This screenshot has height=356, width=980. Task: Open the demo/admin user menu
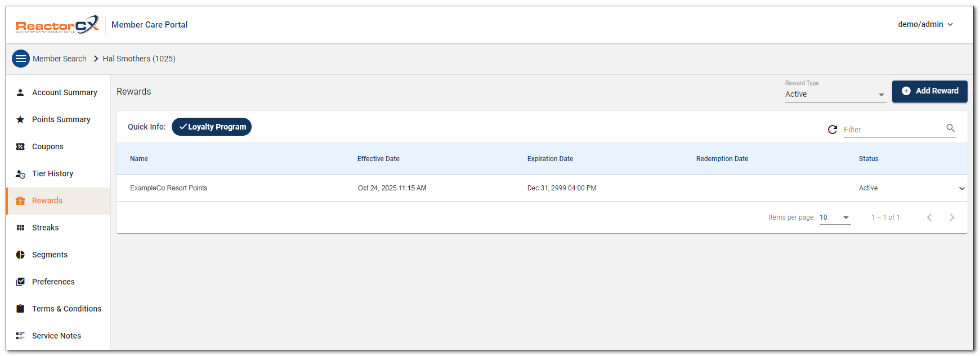click(925, 24)
